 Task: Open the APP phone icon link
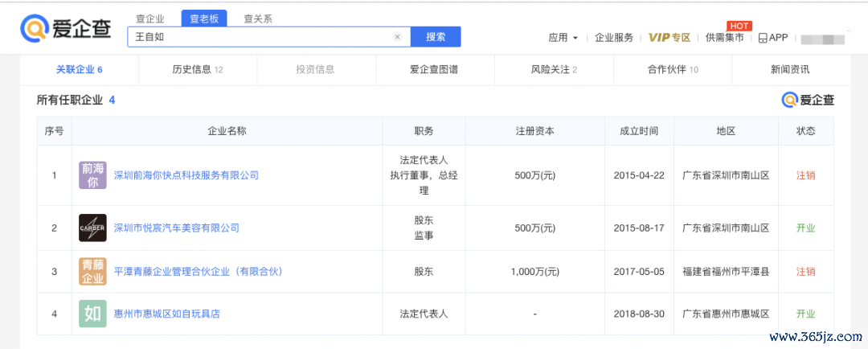point(772,38)
